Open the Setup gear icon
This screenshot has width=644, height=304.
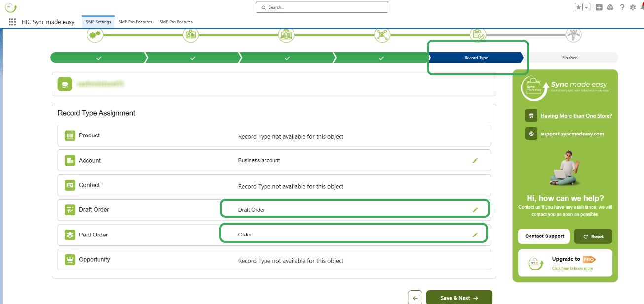633,7
